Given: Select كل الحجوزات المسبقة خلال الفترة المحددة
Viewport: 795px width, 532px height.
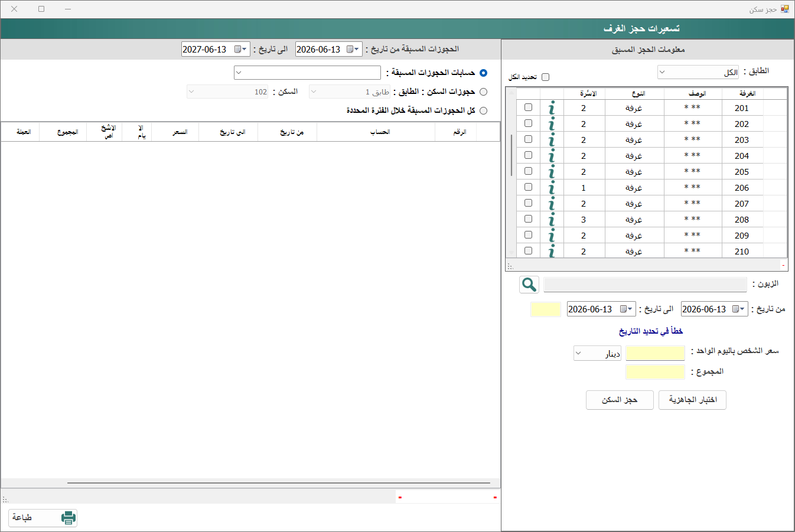Looking at the screenshot, I should 484,110.
